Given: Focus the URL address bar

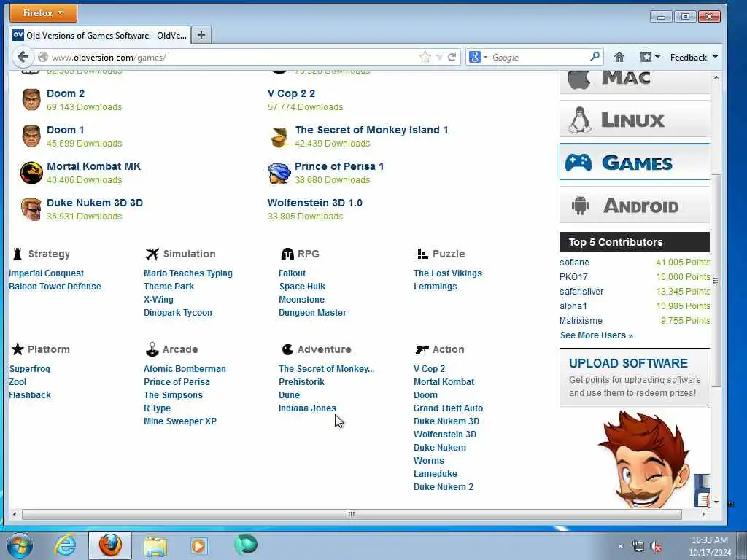Looking at the screenshot, I should click(x=233, y=57).
